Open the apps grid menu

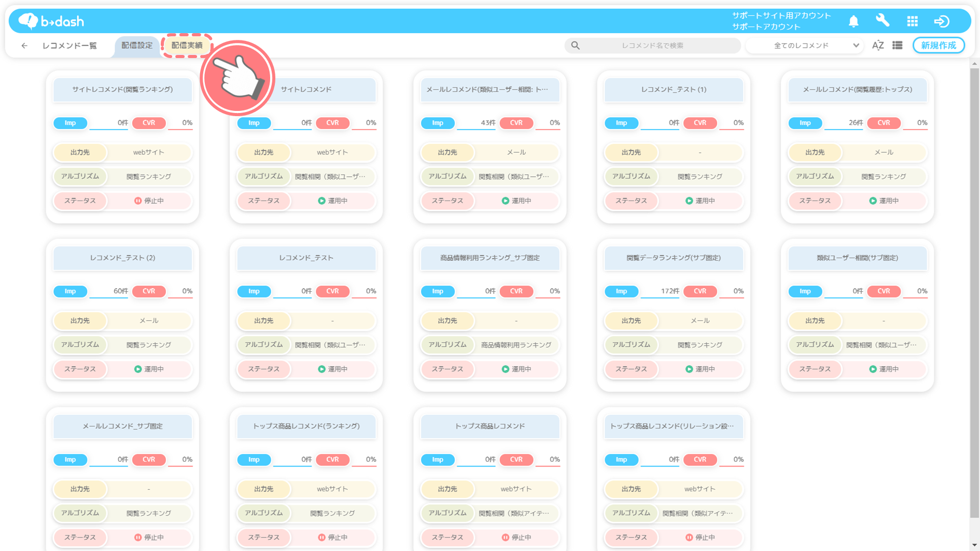point(913,21)
